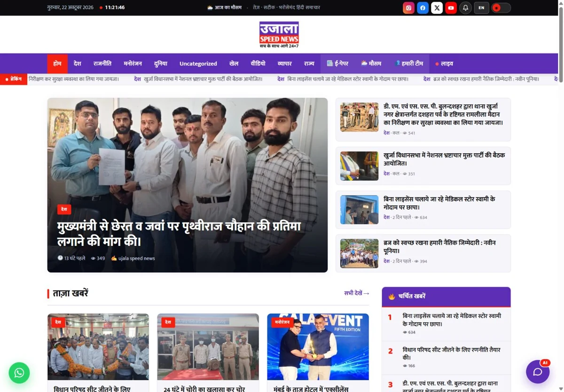The width and height of the screenshot is (564, 392).
Task: Click the 11:21:46 clock text
Action: pyautogui.click(x=115, y=8)
